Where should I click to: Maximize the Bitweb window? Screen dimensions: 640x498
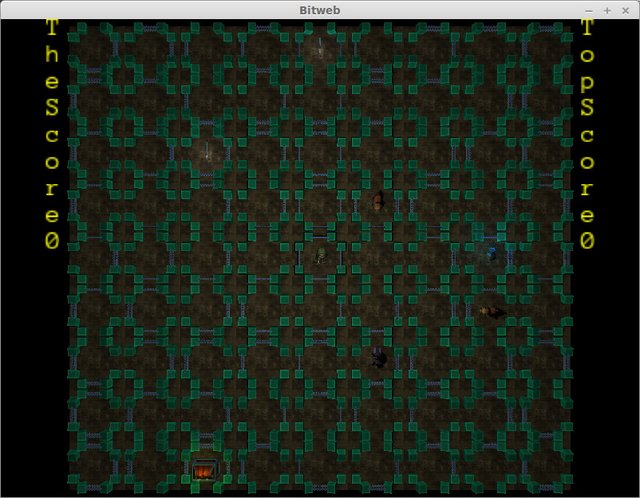coord(607,11)
